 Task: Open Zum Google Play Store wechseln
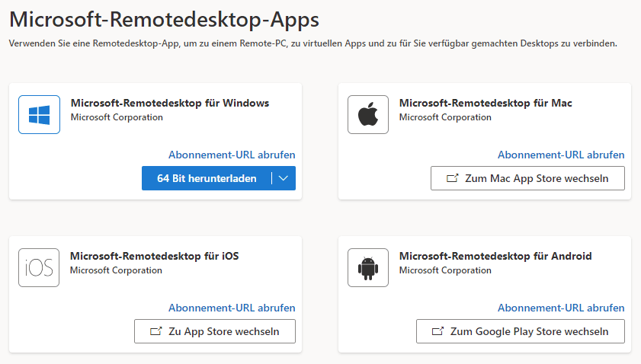point(521,331)
